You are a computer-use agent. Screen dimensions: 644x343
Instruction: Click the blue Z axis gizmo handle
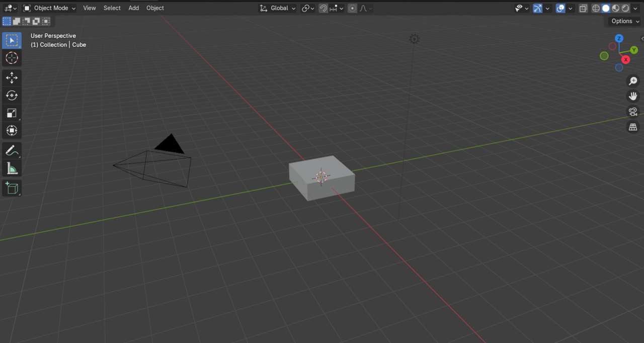(619, 38)
